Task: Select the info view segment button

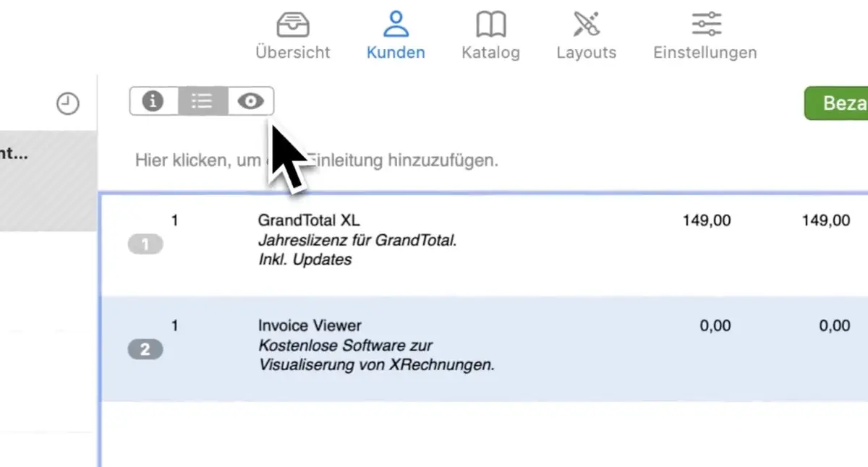Action: point(153,101)
